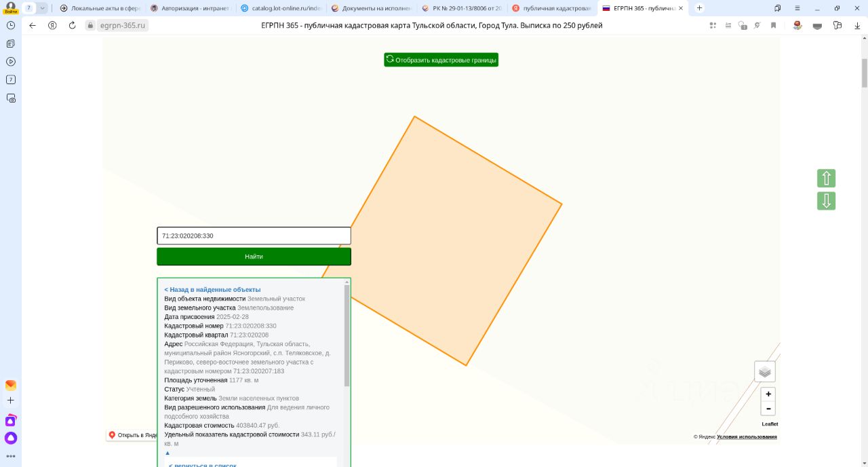868x467 pixels.
Task: Open the Alice chats sidebar icon
Action: pyautogui.click(x=11, y=420)
